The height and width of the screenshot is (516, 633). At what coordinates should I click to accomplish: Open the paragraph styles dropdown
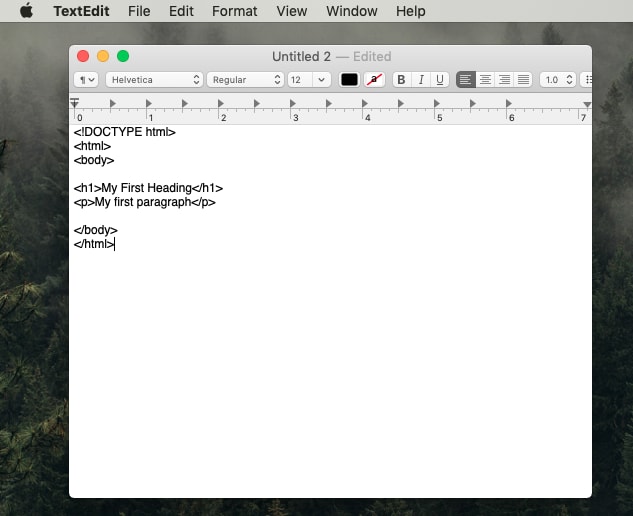pyautogui.click(x=86, y=80)
